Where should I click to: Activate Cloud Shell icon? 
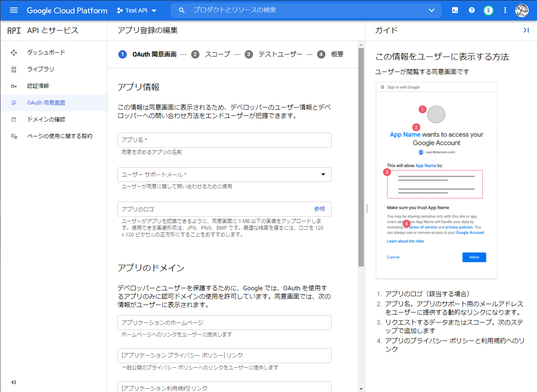pyautogui.click(x=455, y=10)
